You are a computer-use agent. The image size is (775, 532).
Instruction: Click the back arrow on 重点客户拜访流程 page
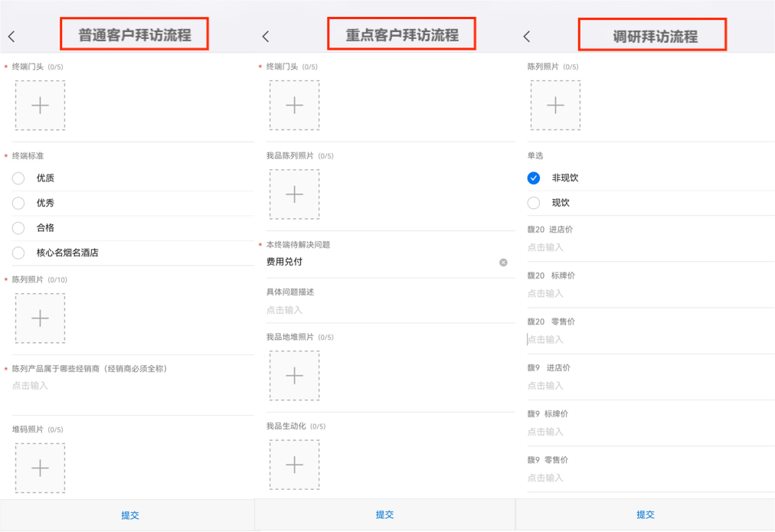click(265, 35)
